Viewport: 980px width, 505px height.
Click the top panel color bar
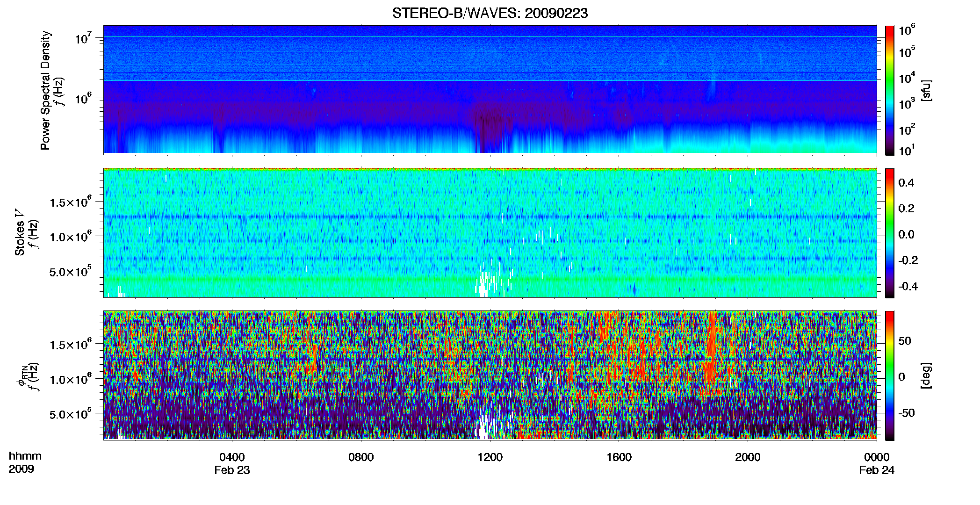[x=890, y=90]
